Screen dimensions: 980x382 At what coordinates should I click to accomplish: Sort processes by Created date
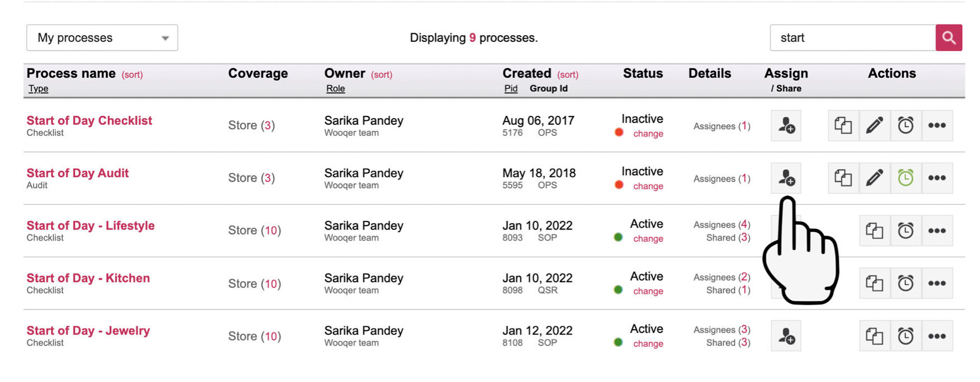click(568, 75)
